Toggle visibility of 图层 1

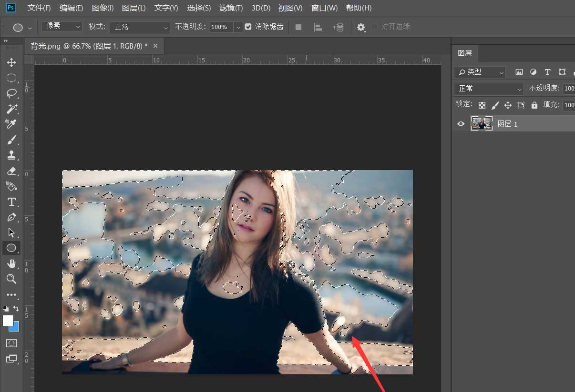(461, 123)
